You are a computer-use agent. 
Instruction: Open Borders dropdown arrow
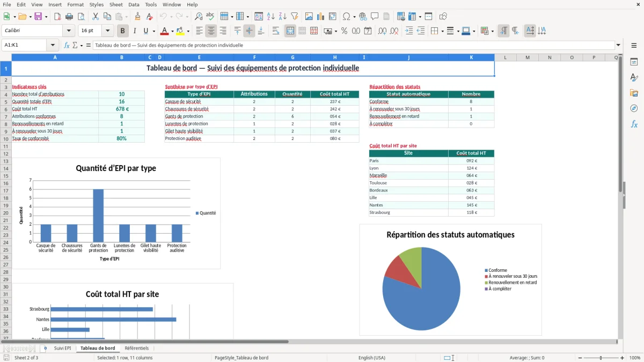tap(442, 31)
